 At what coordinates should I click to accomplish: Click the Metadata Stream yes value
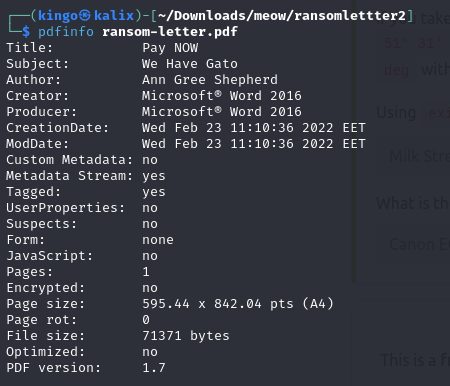pyautogui.click(x=154, y=176)
